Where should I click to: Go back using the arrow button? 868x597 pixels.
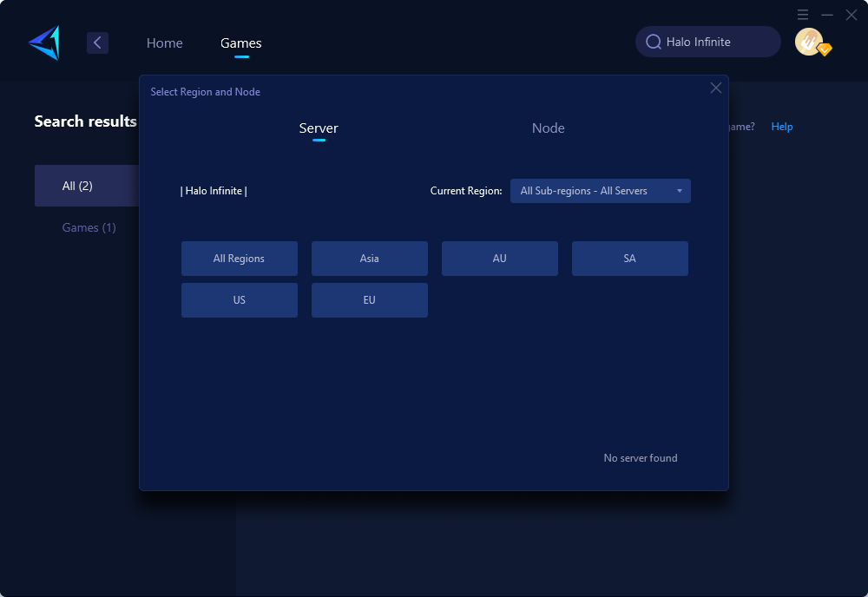97,43
